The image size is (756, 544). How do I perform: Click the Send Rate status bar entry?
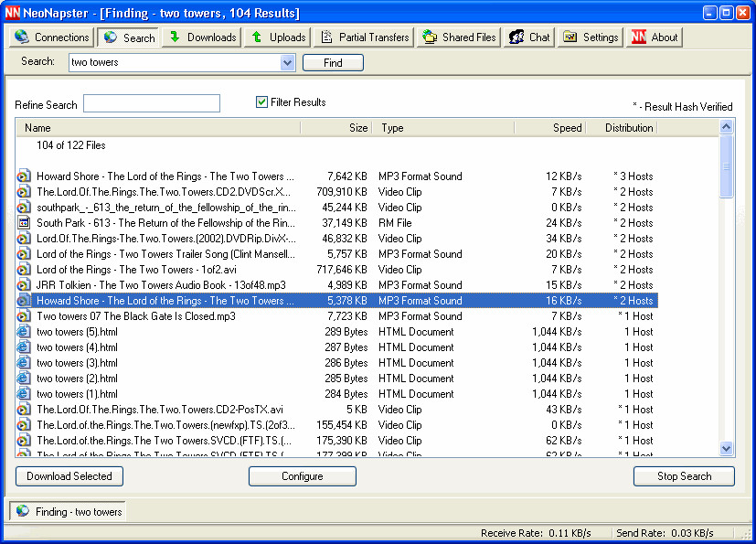665,533
